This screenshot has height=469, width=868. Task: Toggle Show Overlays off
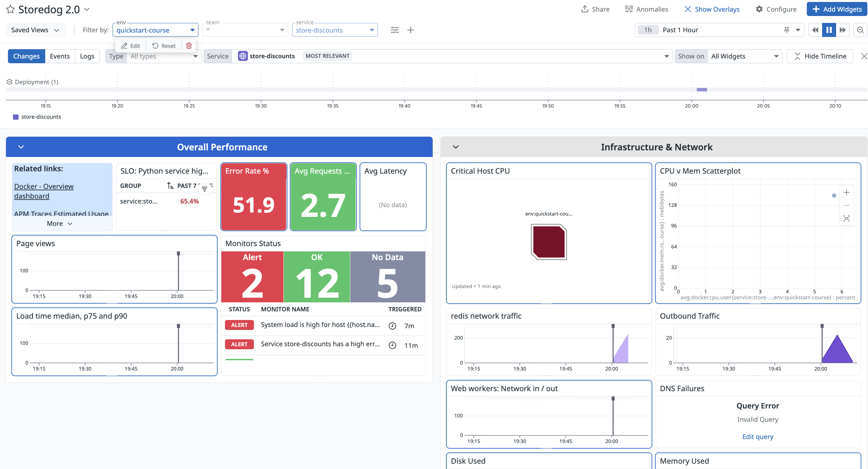(712, 9)
